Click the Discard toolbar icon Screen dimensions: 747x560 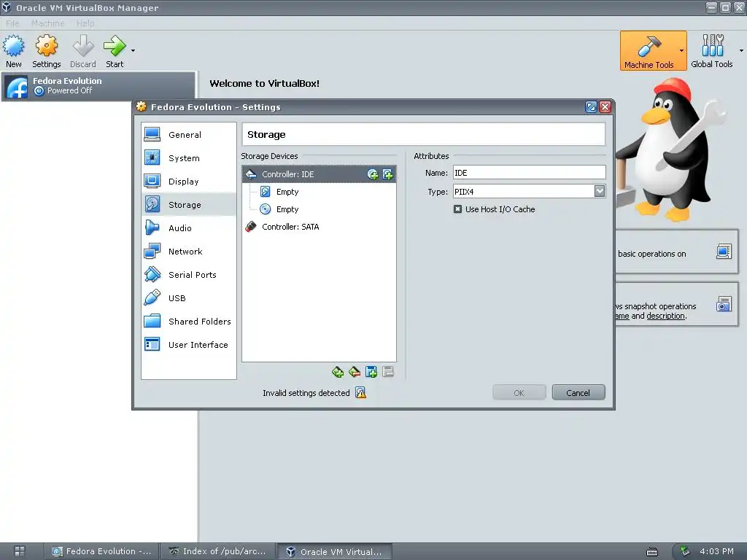pos(83,51)
